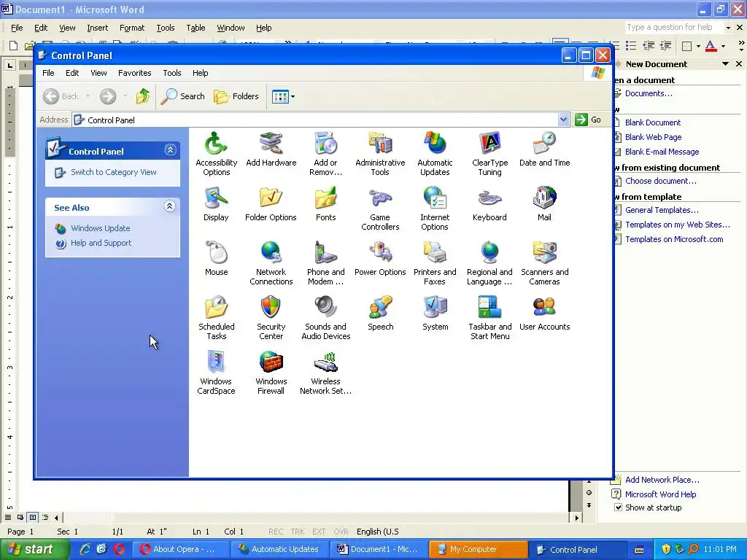The height and width of the screenshot is (560, 747).
Task: Open Word Format menu
Action: (x=132, y=28)
